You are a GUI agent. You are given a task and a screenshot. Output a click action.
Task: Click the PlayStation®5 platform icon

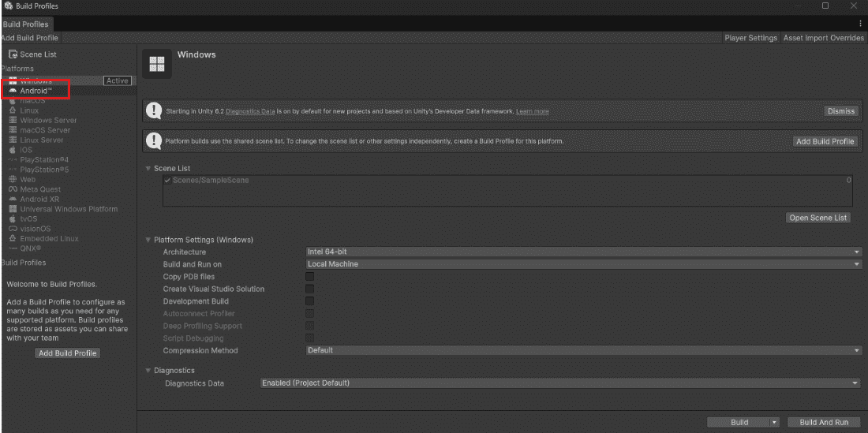tap(13, 170)
